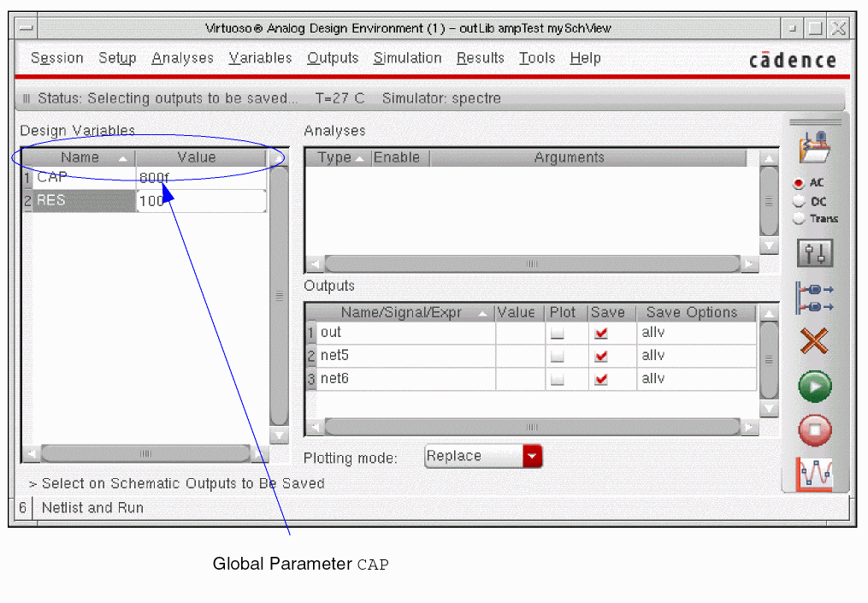The image size is (868, 603).
Task: Uncheck Save checkbox for net5
Action: click(x=601, y=356)
